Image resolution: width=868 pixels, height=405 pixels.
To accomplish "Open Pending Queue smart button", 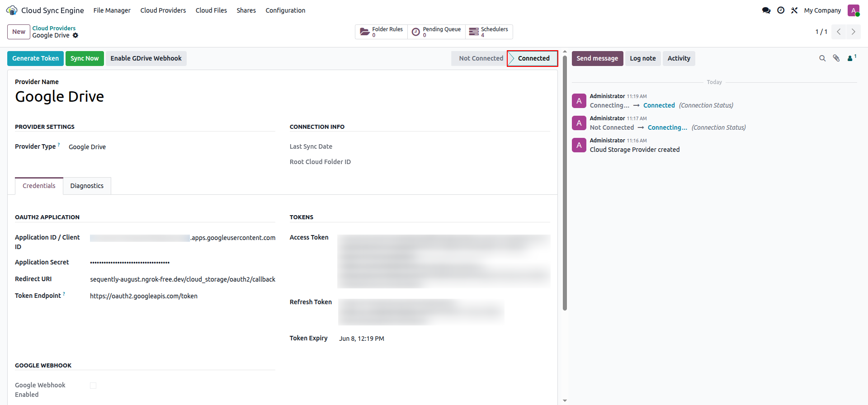I will click(436, 32).
